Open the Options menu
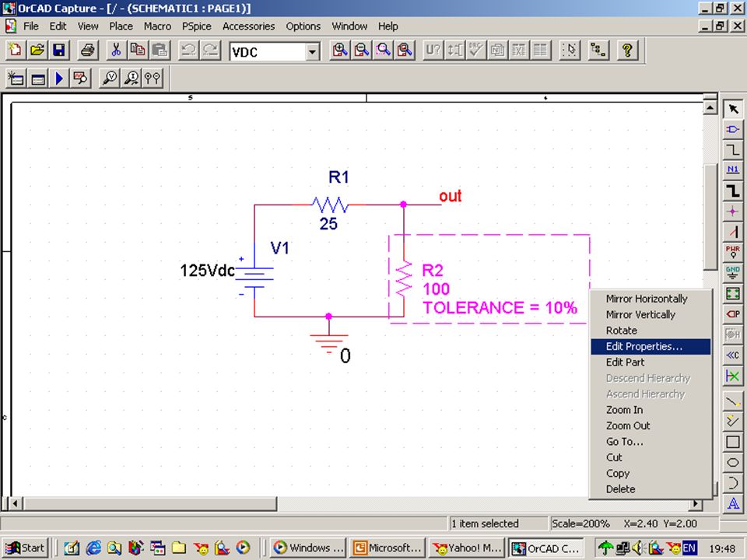Screen dimensions: 747x560 [x=303, y=26]
